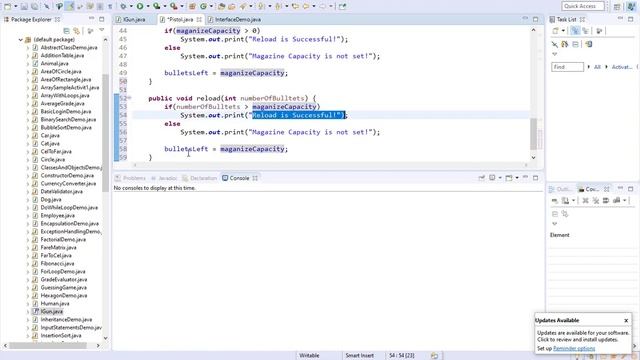
Task: Click the Collapse All icon in Task List
Action: point(575,44)
